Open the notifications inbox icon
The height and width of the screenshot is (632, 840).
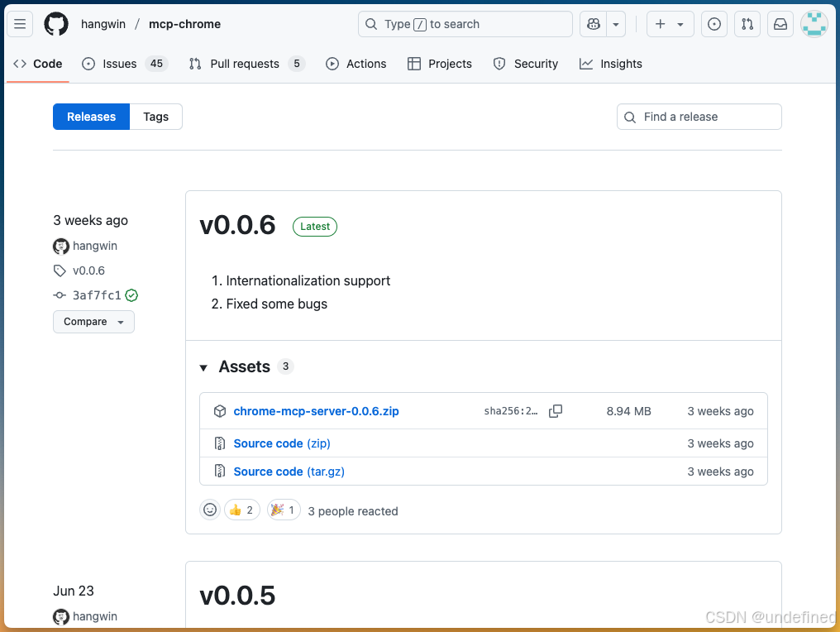(x=780, y=24)
